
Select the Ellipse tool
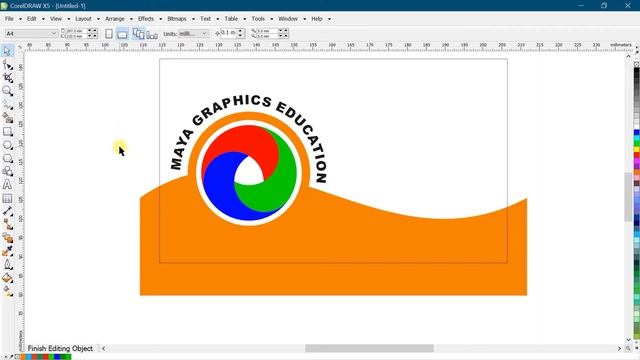pos(7,145)
